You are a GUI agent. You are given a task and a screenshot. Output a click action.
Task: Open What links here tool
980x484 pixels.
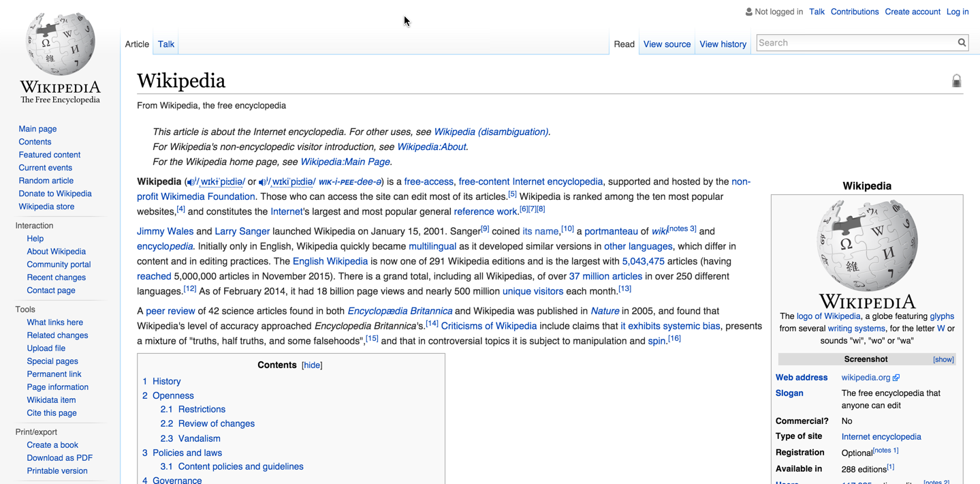click(x=54, y=322)
